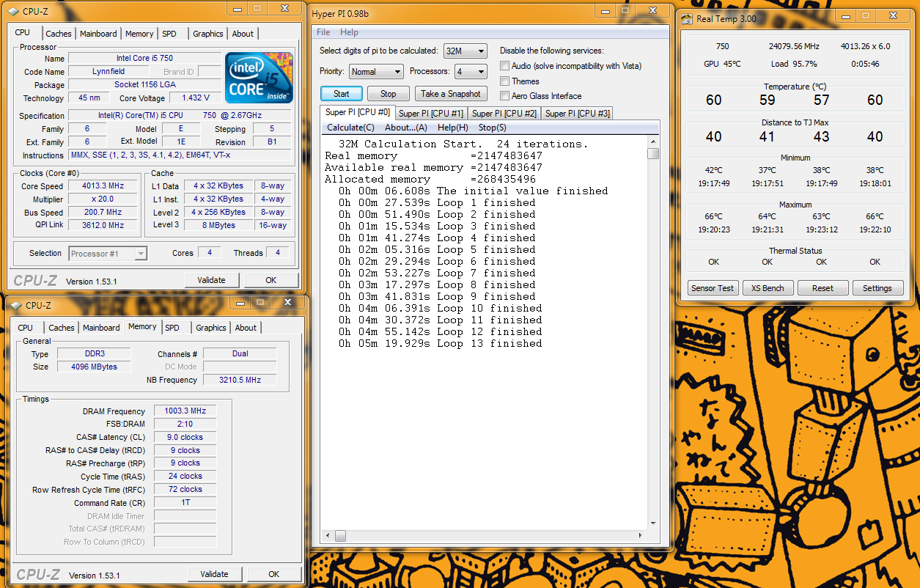Run Sensor Test in Real Temp
Viewport: 920px width, 588px height.
pyautogui.click(x=713, y=288)
